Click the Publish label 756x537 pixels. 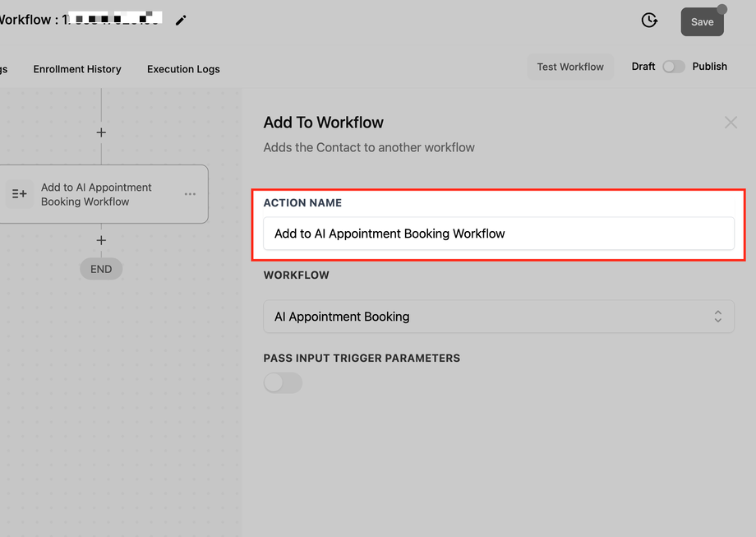[710, 67]
